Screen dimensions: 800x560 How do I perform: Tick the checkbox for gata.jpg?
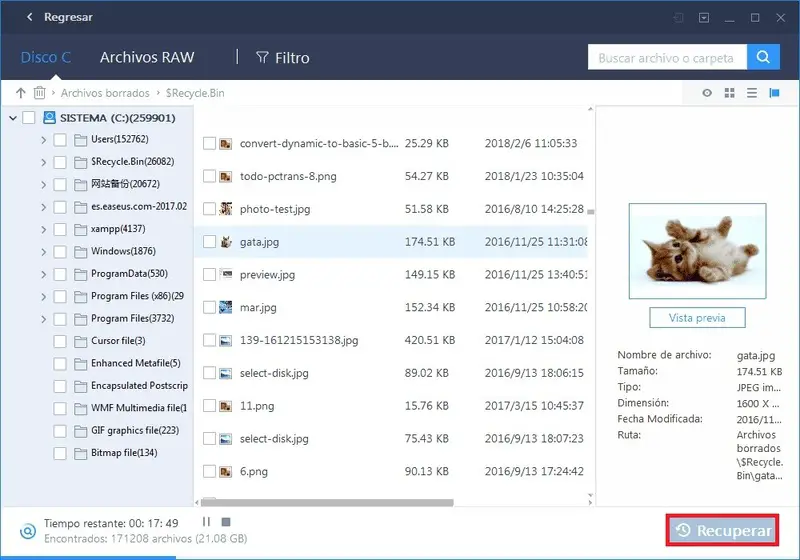click(x=209, y=242)
